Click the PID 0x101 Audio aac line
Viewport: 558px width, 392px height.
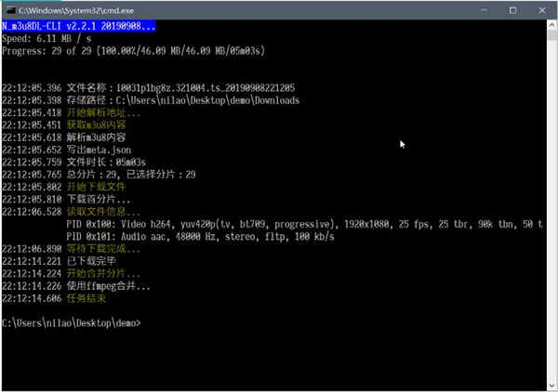point(200,237)
